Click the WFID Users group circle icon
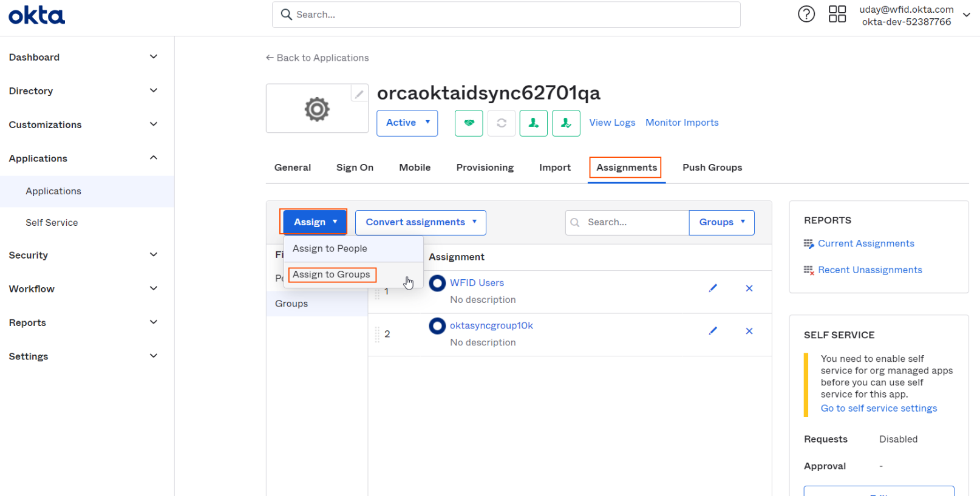The width and height of the screenshot is (980, 496). click(x=437, y=283)
